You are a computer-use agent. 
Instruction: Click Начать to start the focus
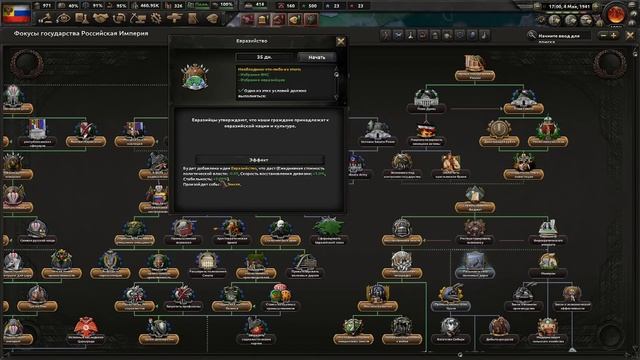tap(317, 57)
